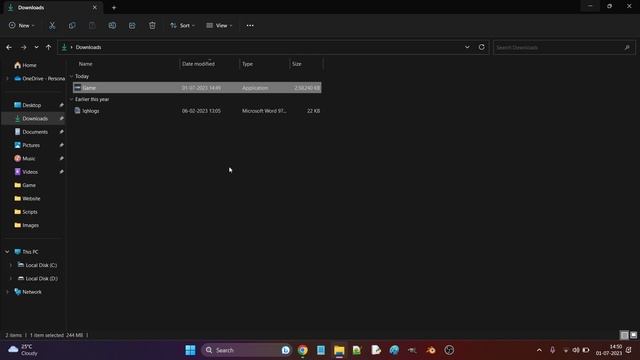Viewport: 640px width, 360px height.
Task: Open OBS Studio from the taskbar
Action: [449, 350]
